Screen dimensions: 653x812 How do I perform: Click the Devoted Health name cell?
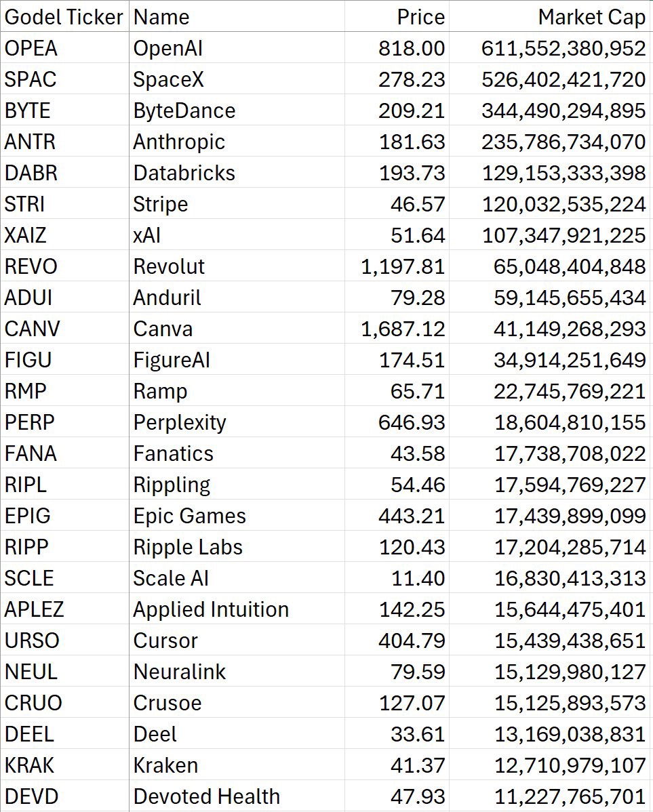[x=207, y=796]
